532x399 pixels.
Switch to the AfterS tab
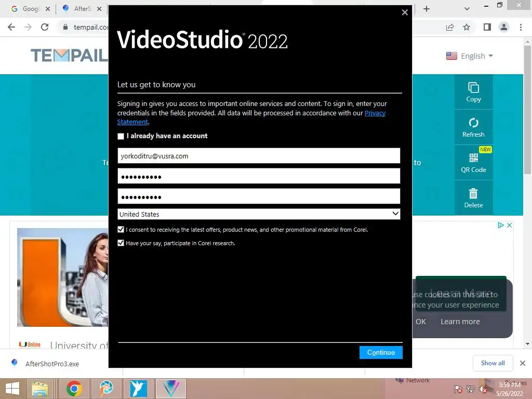[78, 9]
